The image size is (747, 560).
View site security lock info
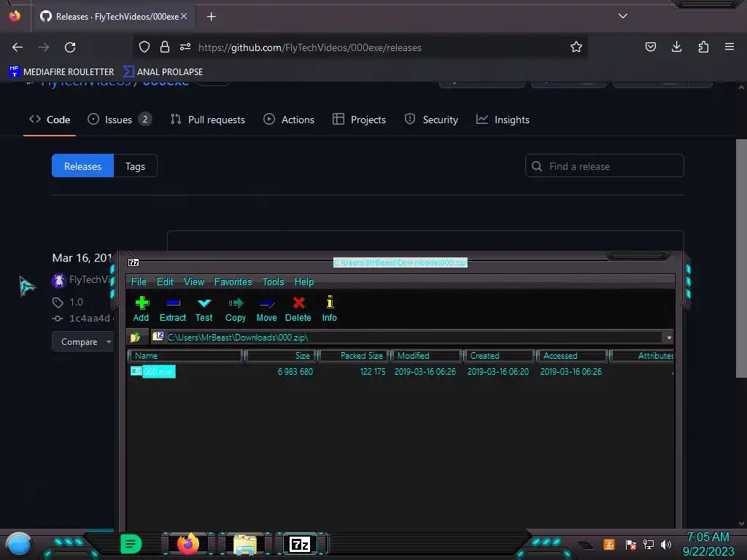point(165,47)
